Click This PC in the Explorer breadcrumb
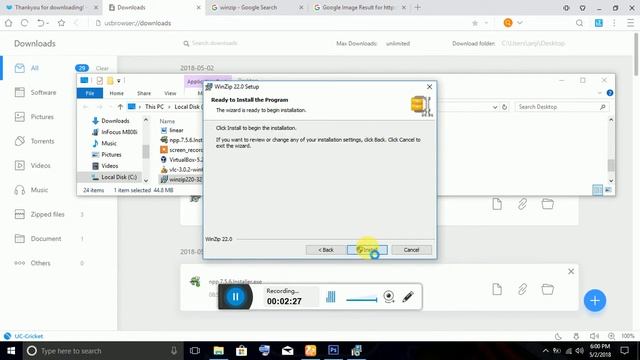Image resolution: width=640 pixels, height=360 pixels. click(154, 107)
